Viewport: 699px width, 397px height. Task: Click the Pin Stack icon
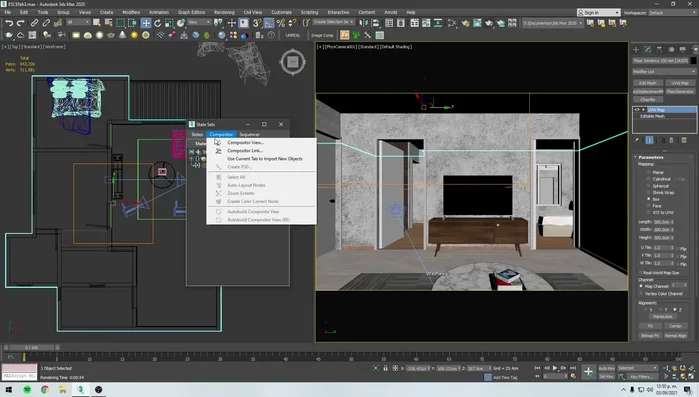[637, 140]
